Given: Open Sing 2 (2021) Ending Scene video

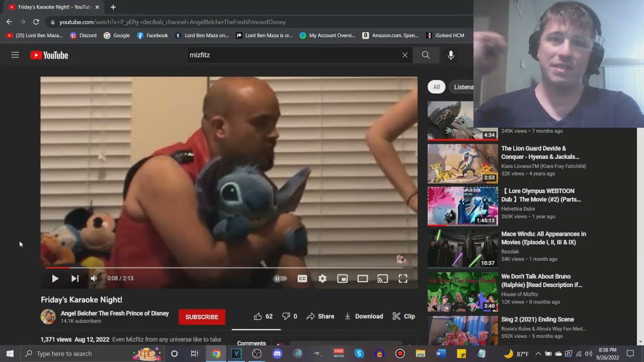Looking at the screenshot, I should (x=537, y=319).
